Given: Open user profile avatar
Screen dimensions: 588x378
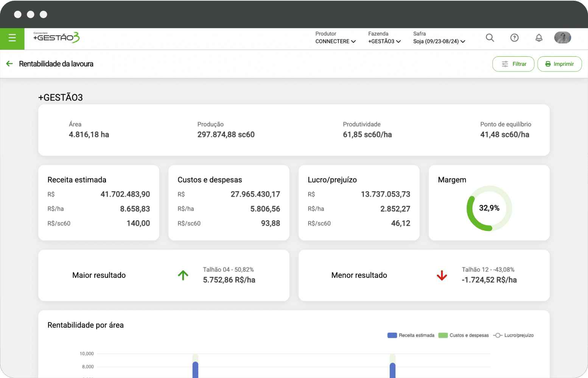Looking at the screenshot, I should [x=562, y=38].
